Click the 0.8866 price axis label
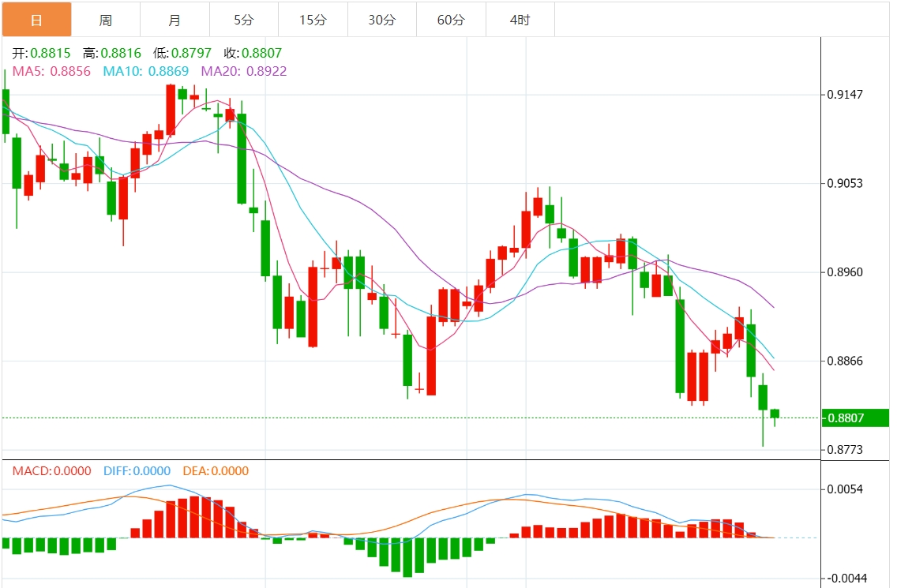 click(x=845, y=361)
